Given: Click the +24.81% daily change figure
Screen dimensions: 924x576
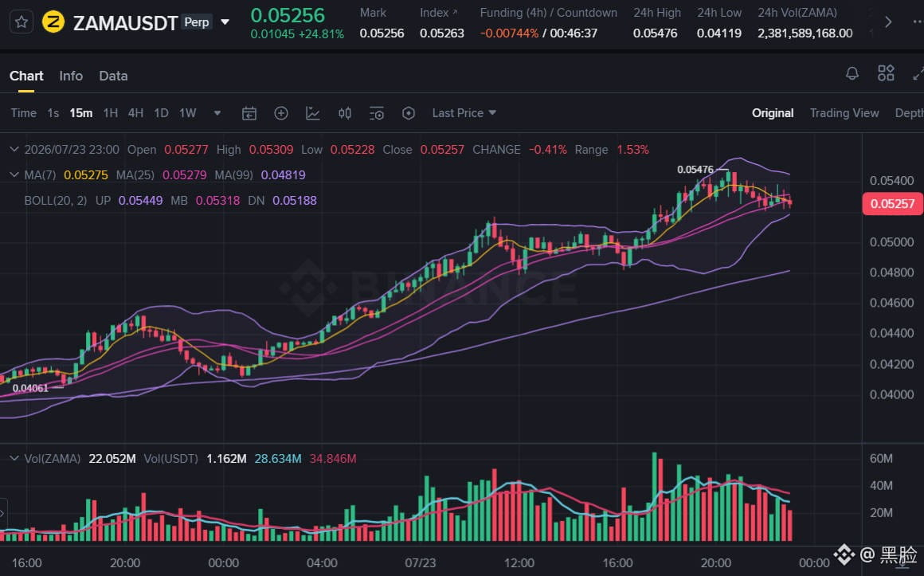Looking at the screenshot, I should [x=321, y=34].
